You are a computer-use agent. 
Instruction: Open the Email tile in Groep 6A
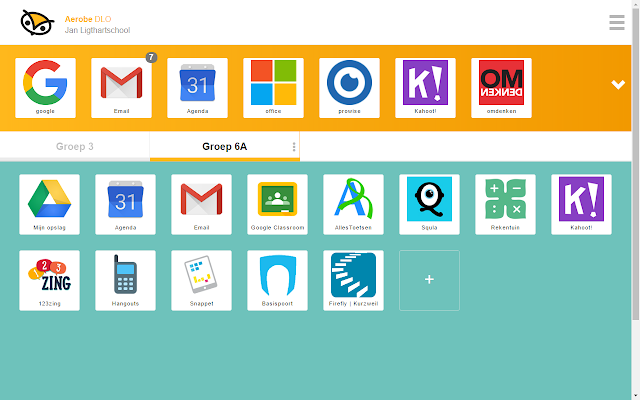click(x=201, y=204)
